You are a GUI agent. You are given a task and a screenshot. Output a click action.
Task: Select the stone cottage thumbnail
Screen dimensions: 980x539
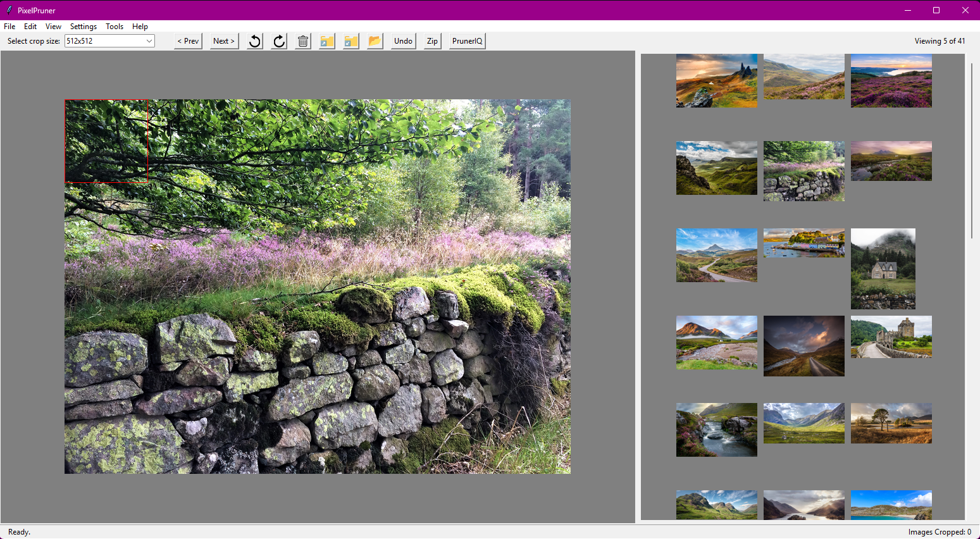pos(883,268)
